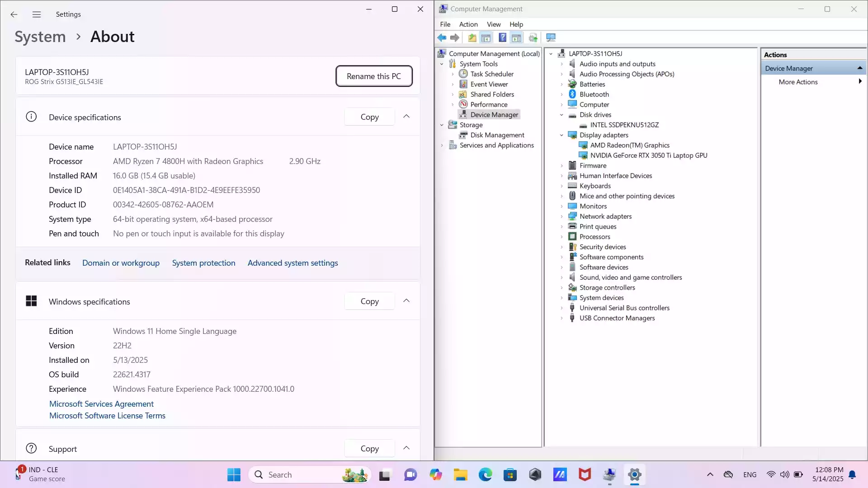Open Advanced system settings link
The image size is (868, 488).
point(293,263)
